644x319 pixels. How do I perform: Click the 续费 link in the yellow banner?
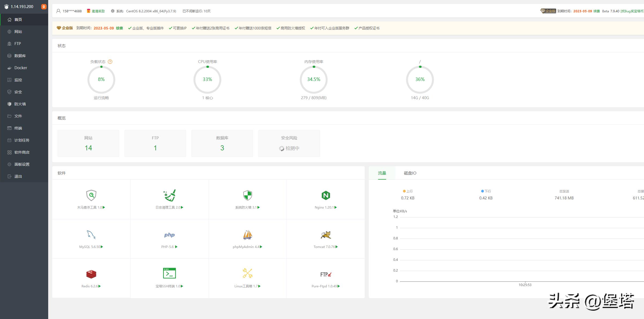pos(119,28)
